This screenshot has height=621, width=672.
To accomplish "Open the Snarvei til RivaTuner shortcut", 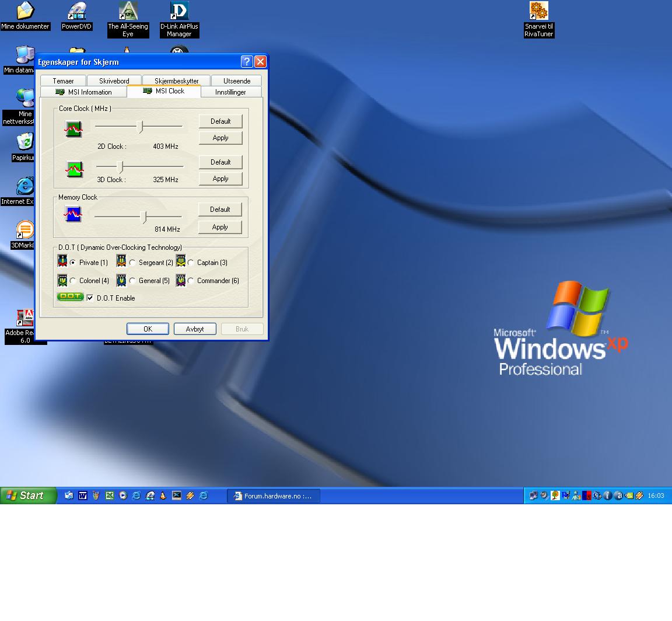I will point(539,19).
